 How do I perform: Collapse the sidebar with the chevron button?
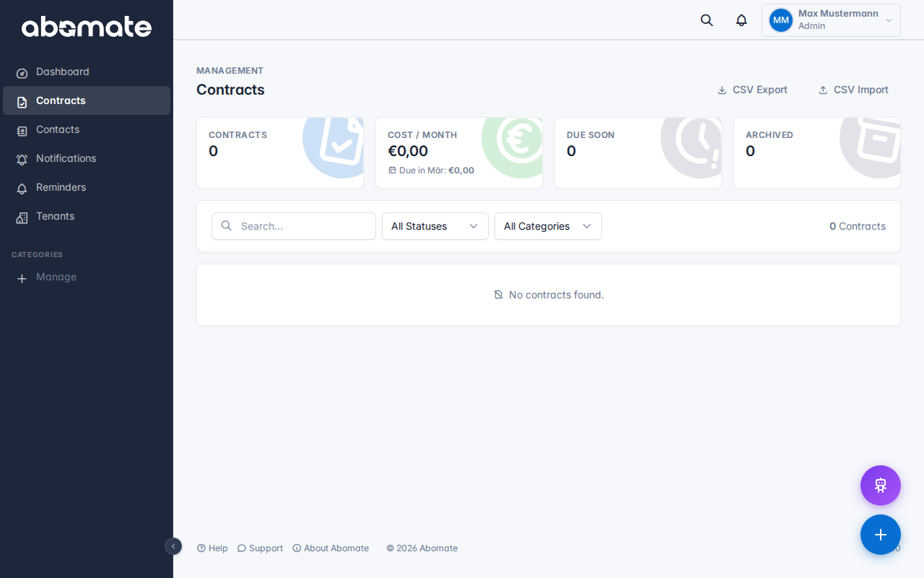pyautogui.click(x=173, y=547)
